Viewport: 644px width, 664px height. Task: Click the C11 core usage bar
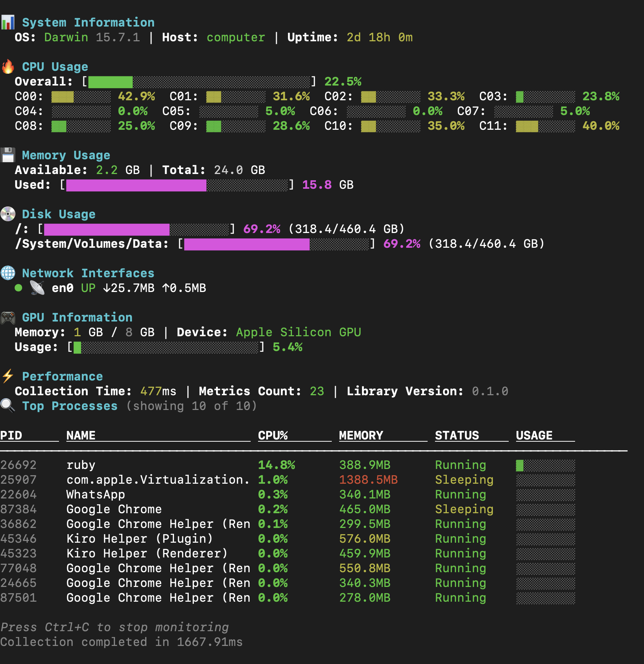[x=546, y=126]
